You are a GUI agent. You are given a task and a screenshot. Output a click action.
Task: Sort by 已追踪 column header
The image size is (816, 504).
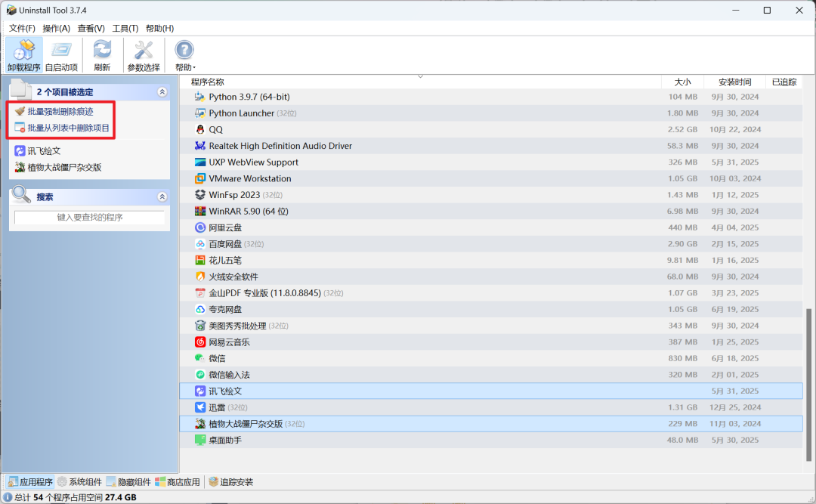click(x=784, y=82)
